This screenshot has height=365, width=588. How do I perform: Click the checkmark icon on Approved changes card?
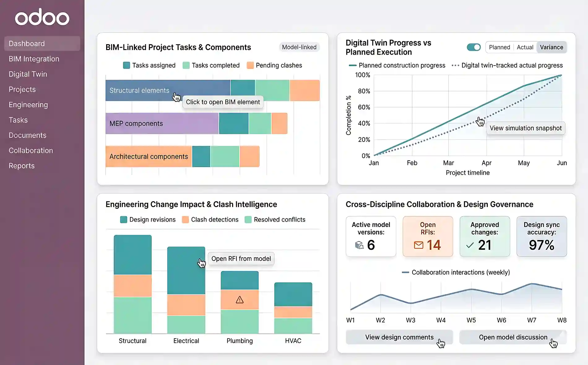point(470,245)
